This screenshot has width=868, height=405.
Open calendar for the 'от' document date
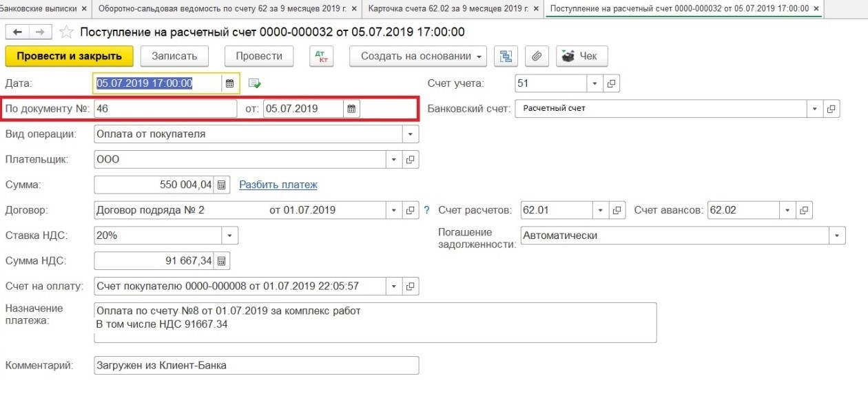[x=351, y=108]
